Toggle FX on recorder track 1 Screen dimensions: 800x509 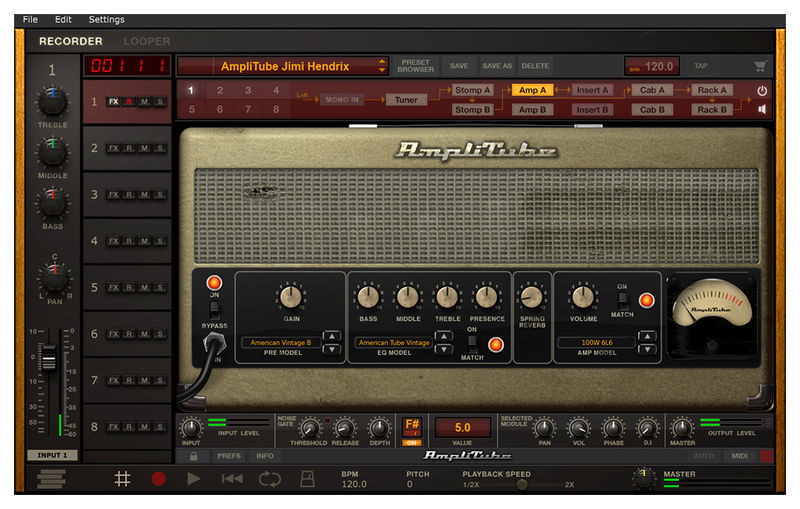(x=113, y=101)
